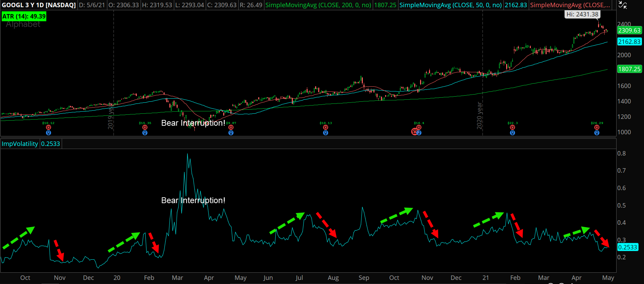Click the 0.2533 value beside ImpVolatility label
Image resolution: width=644 pixels, height=284 pixels.
pyautogui.click(x=50, y=144)
